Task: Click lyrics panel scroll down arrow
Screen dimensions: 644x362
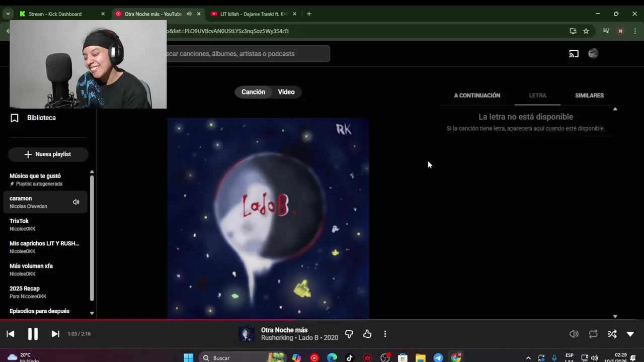Action: 615,316
